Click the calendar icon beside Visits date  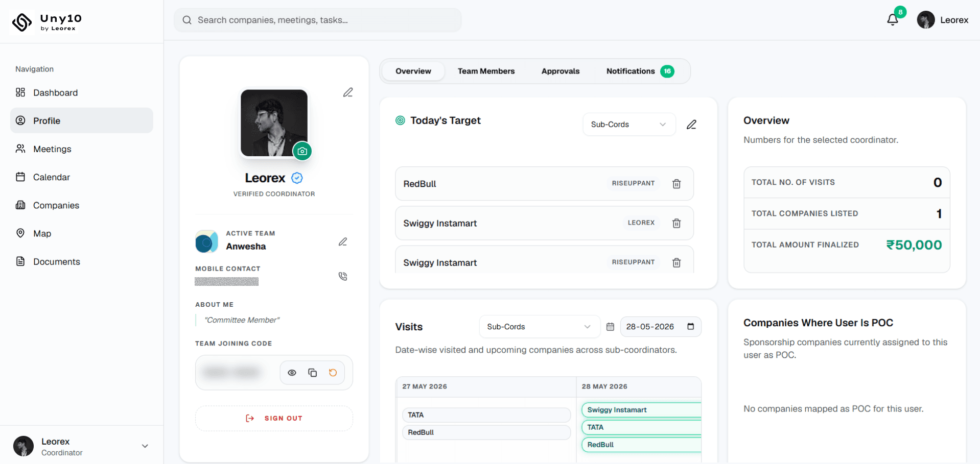610,327
